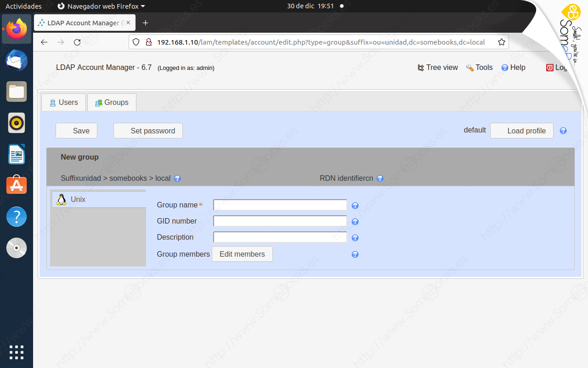The width and height of the screenshot is (588, 368).
Task: Open LDAP Account Manager Help
Action: point(513,67)
